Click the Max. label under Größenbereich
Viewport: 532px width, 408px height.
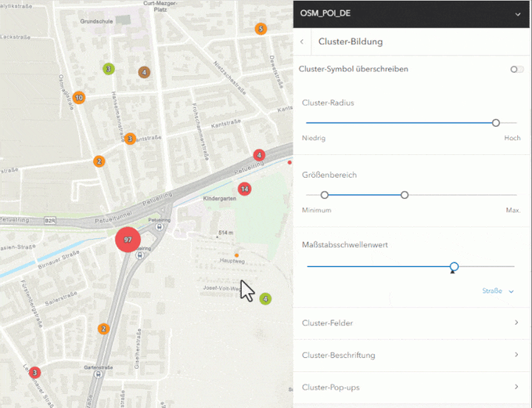pyautogui.click(x=513, y=211)
